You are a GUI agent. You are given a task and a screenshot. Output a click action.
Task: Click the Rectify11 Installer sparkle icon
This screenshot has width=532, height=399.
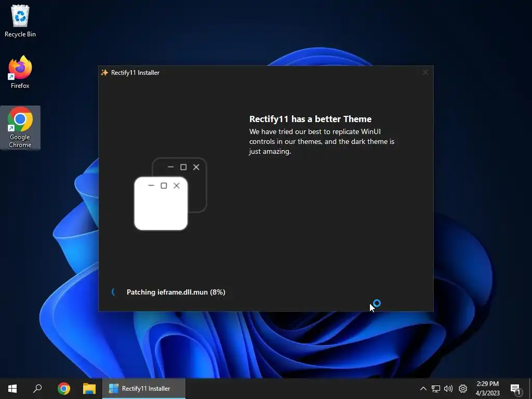pos(104,73)
